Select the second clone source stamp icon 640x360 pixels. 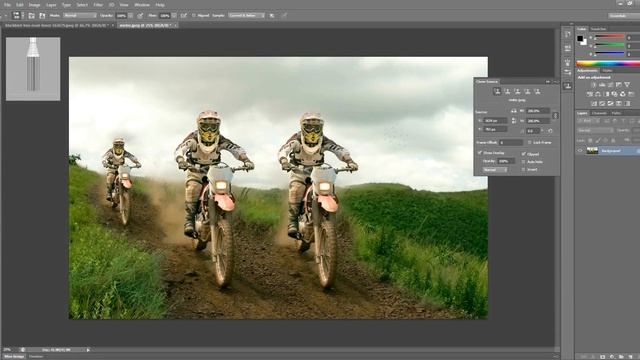(507, 91)
